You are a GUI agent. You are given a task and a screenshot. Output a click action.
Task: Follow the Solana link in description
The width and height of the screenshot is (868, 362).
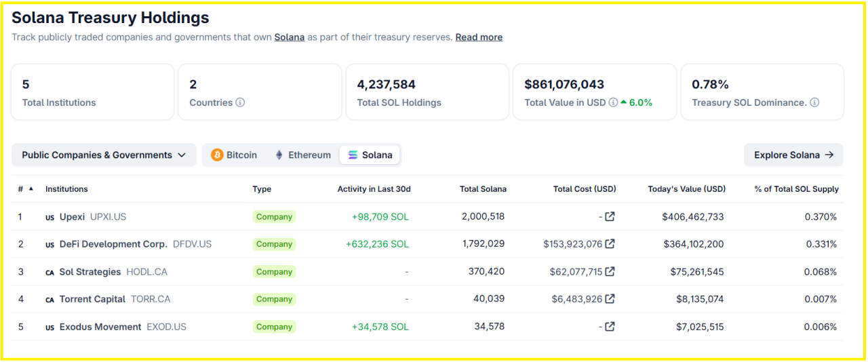[289, 37]
